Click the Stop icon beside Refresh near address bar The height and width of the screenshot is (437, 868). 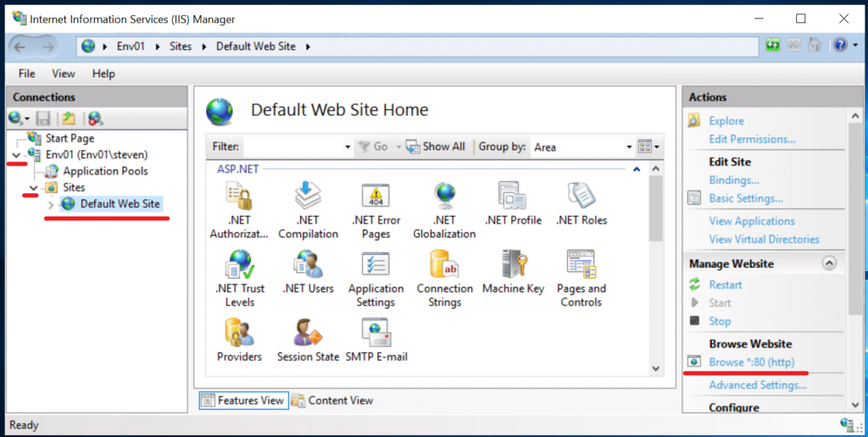793,46
